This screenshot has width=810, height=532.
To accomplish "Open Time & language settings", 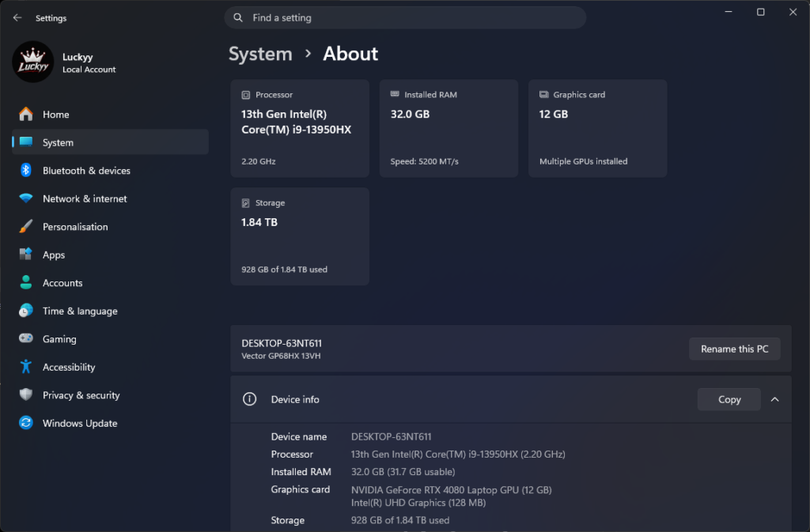I will (x=110, y=311).
